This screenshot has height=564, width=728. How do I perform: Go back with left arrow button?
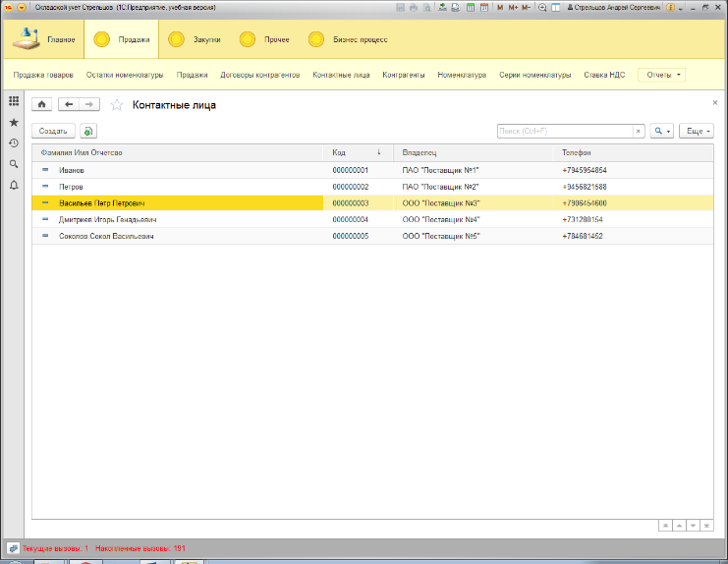point(69,104)
